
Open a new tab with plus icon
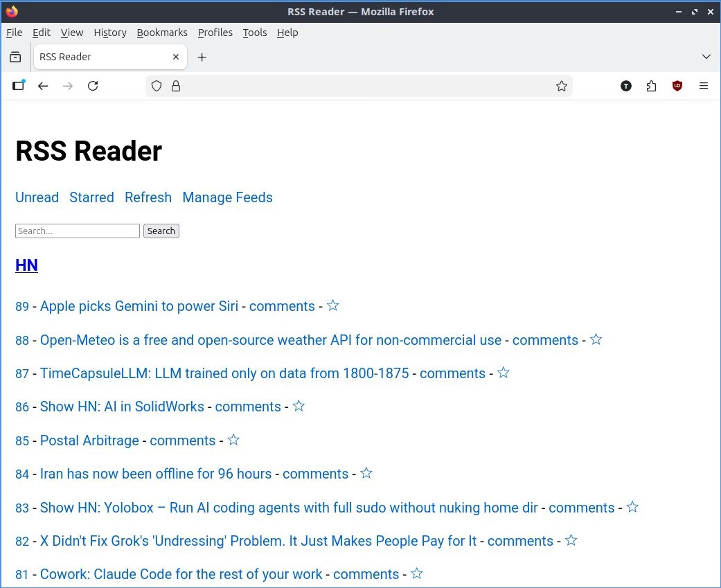click(202, 57)
